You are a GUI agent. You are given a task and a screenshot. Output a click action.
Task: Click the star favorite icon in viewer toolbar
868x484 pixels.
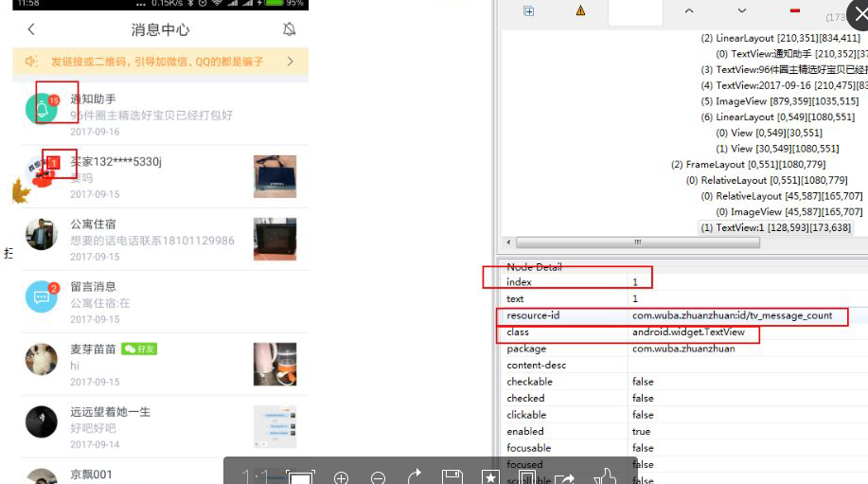(x=489, y=476)
